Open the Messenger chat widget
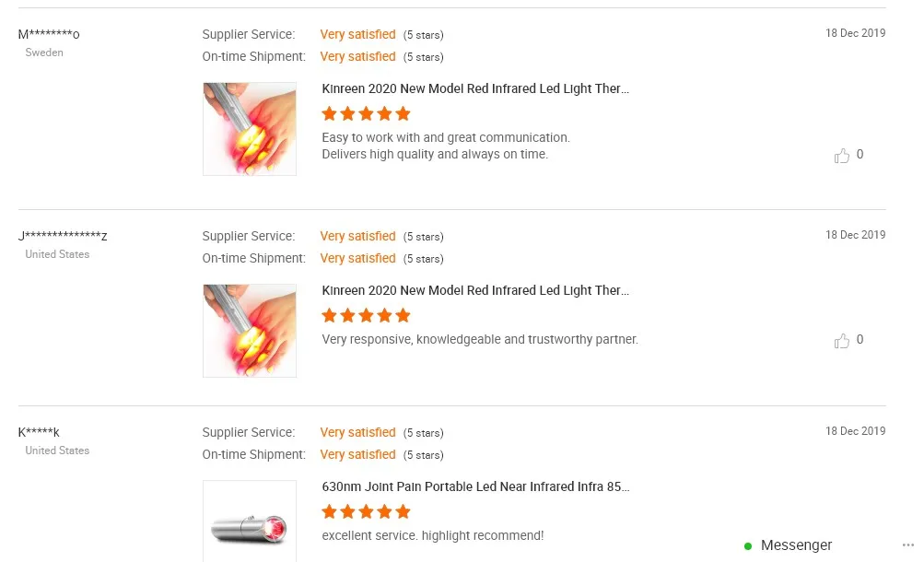Screen dimensions: 924x562 tap(796, 545)
